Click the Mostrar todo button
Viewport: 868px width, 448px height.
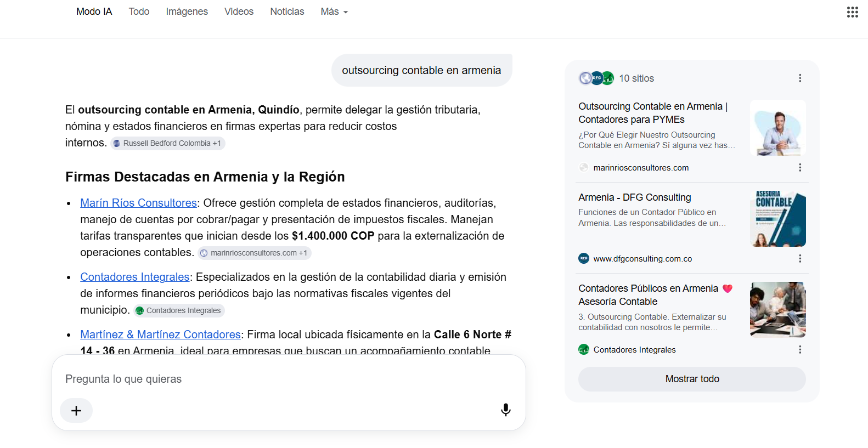click(x=692, y=379)
